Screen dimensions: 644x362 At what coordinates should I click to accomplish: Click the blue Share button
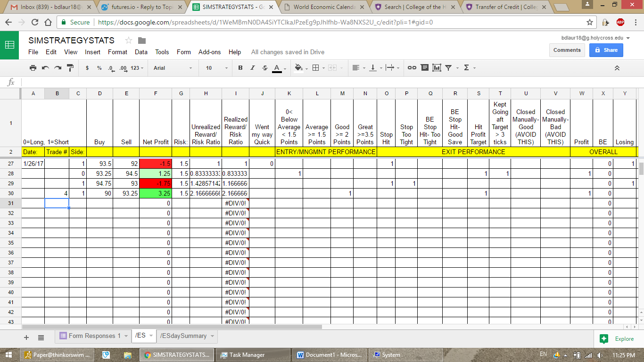pyautogui.click(x=606, y=50)
